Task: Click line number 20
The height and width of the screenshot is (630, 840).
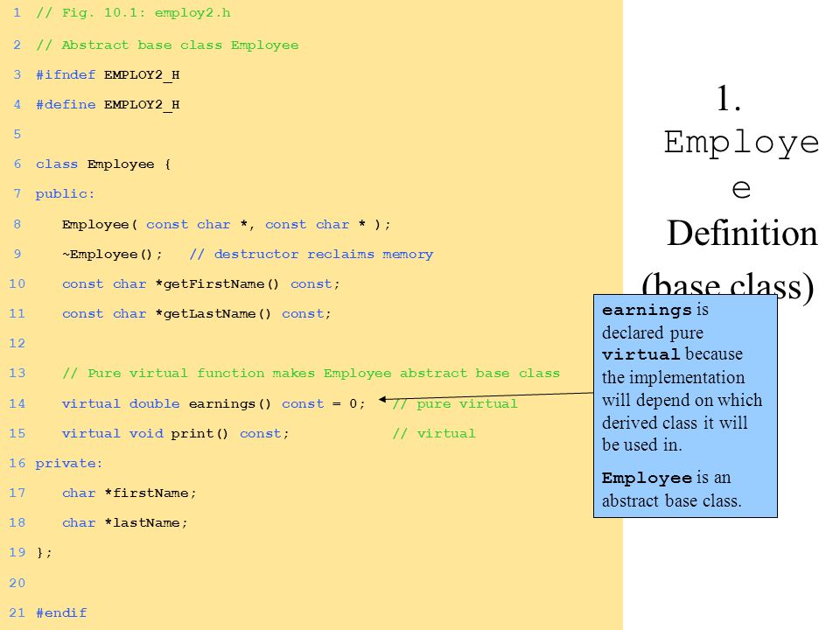Action: 17,583
